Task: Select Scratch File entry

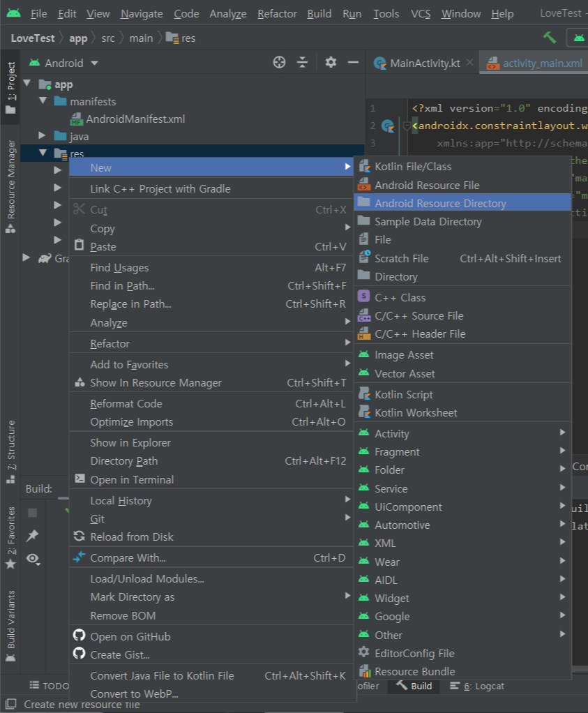Action: [462, 258]
